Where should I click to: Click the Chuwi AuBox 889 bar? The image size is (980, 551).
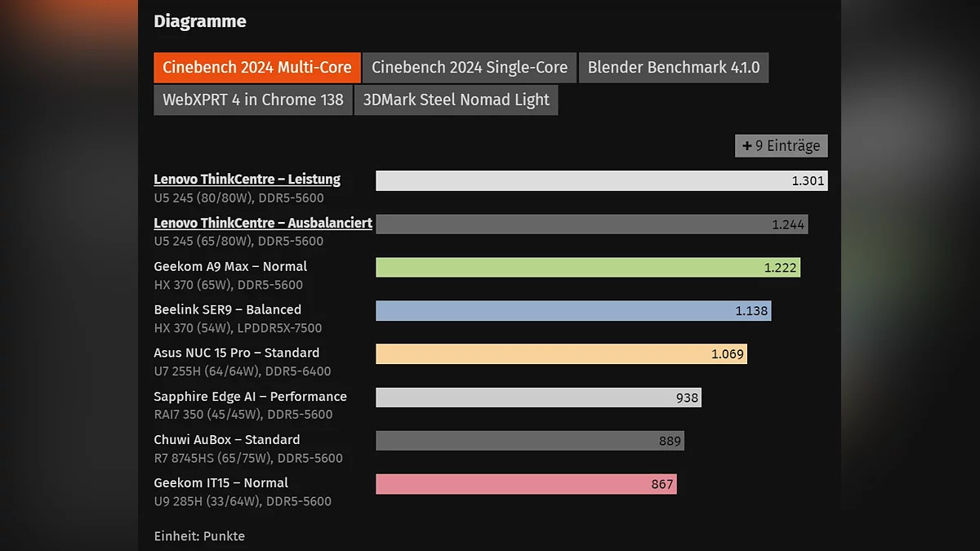[x=529, y=441]
